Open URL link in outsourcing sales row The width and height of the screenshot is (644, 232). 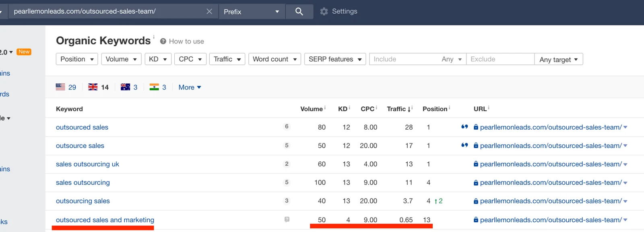(551, 201)
